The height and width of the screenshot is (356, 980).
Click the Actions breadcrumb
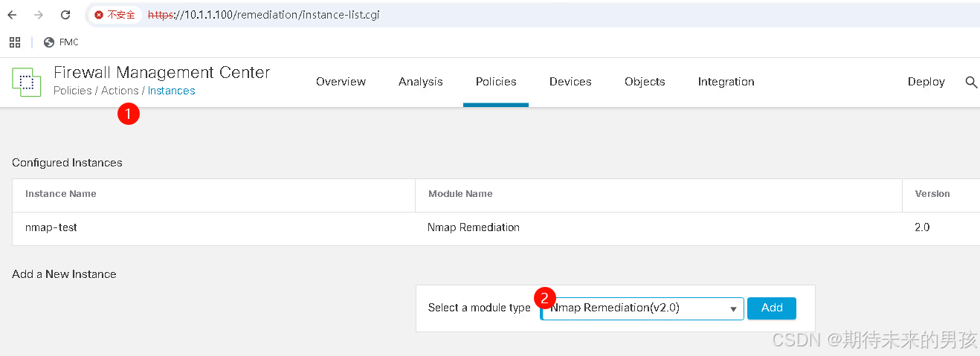120,91
